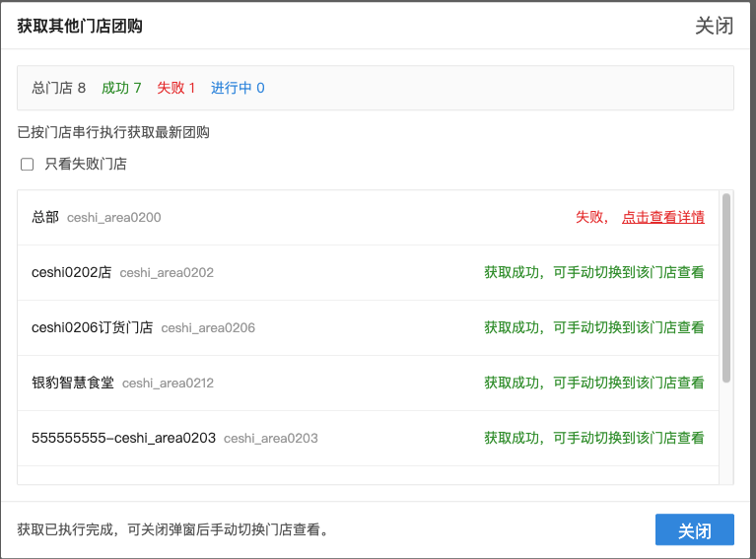Click success status of 555555555-ceshi_area0203 row

[594, 438]
